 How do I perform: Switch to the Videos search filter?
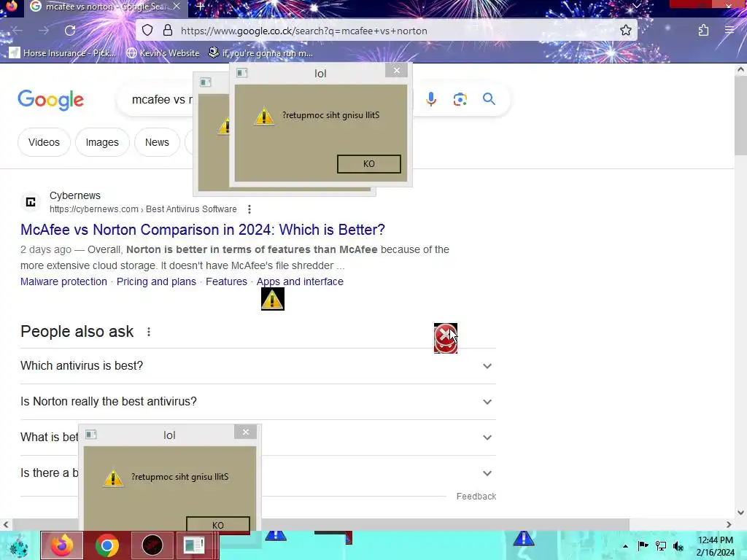pyautogui.click(x=44, y=142)
